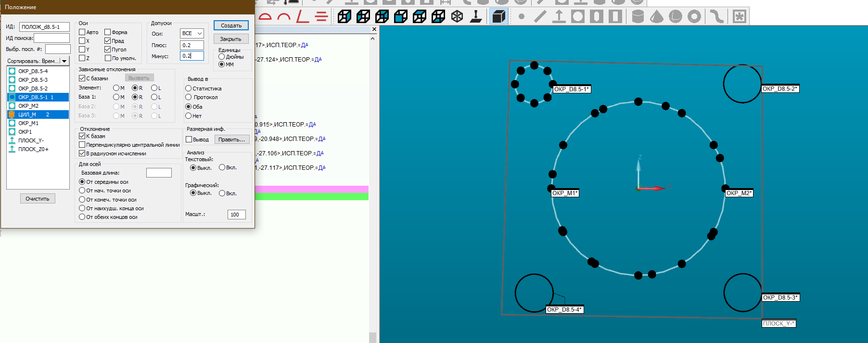The height and width of the screenshot is (343, 868).
Task: Click the red angle dimension icon
Action: (x=302, y=17)
